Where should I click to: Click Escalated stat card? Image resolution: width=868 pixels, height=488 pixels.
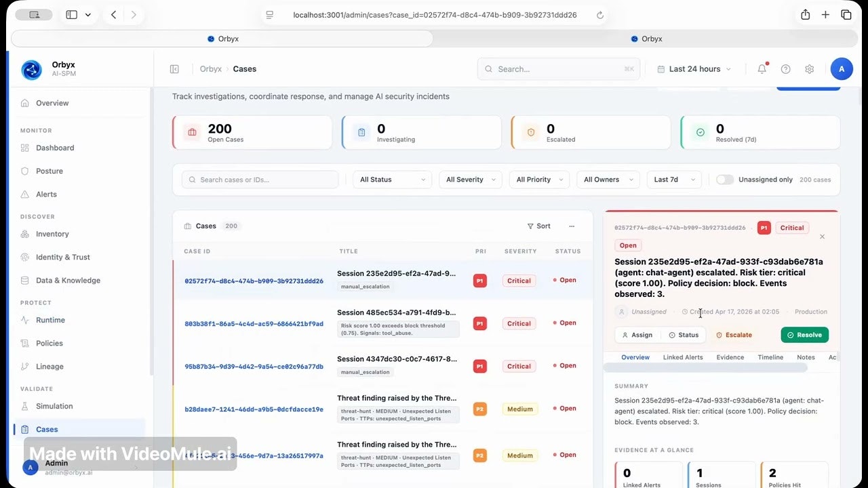[591, 132]
